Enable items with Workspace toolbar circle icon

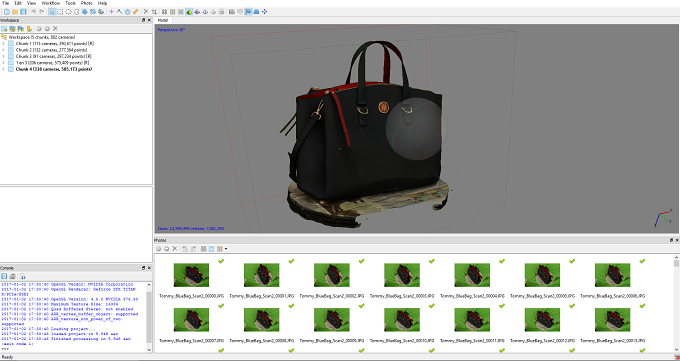(x=39, y=29)
